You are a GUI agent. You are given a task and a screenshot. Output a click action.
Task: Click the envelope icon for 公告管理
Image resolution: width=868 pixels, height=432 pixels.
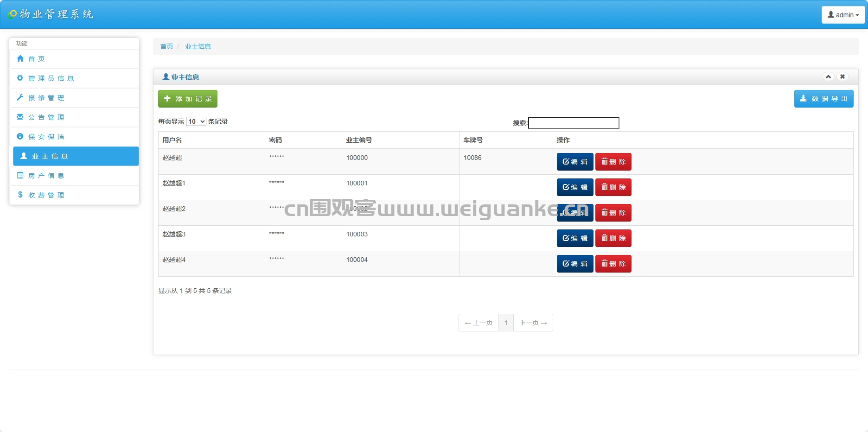click(x=20, y=117)
